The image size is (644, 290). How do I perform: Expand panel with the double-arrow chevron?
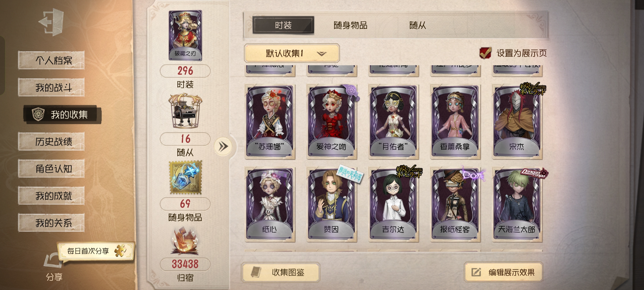223,147
